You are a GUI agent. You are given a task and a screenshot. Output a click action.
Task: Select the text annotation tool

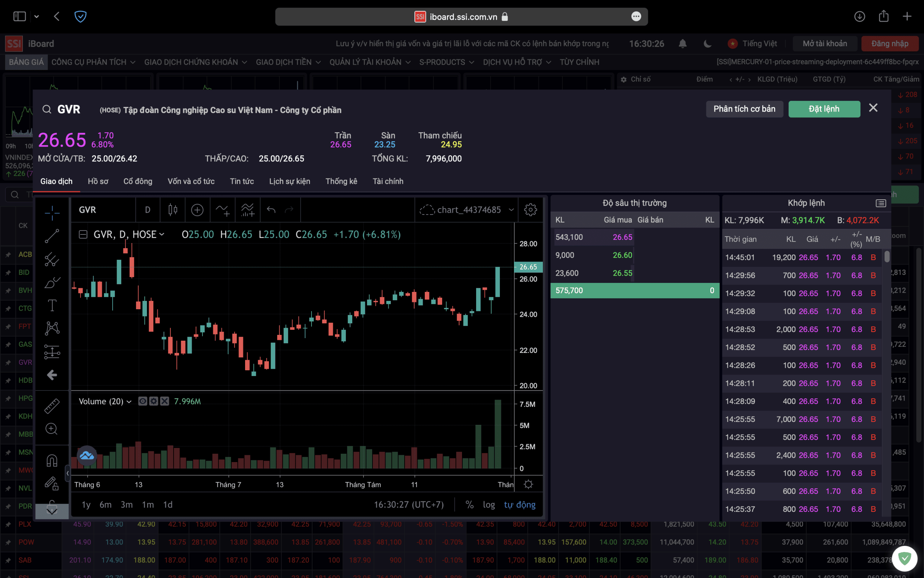pyautogui.click(x=52, y=306)
